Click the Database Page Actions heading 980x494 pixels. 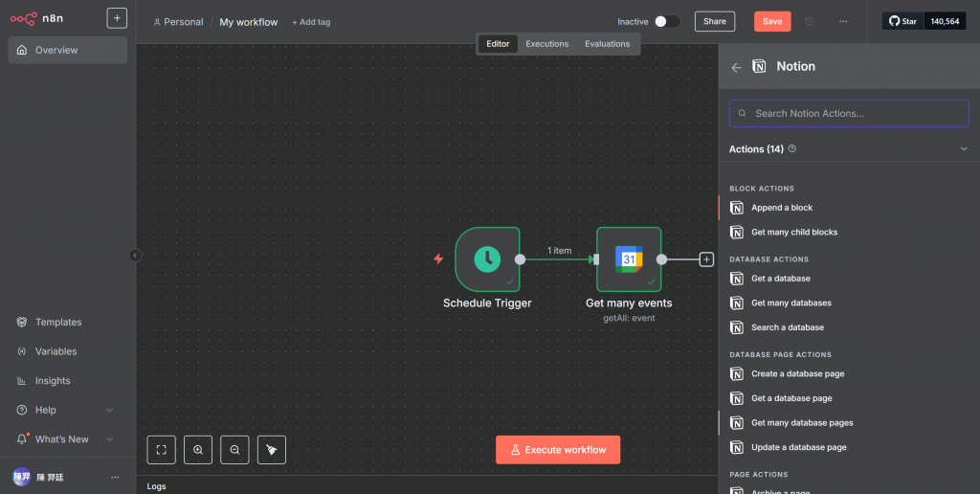click(x=780, y=354)
